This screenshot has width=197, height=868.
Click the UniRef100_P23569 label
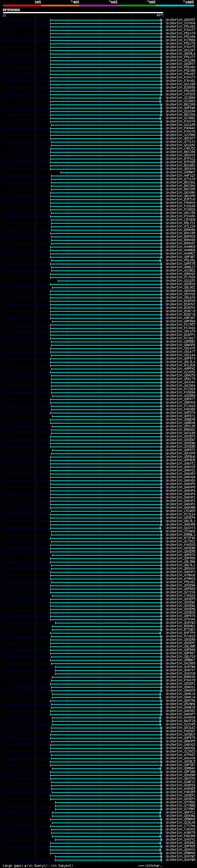(180, 40)
